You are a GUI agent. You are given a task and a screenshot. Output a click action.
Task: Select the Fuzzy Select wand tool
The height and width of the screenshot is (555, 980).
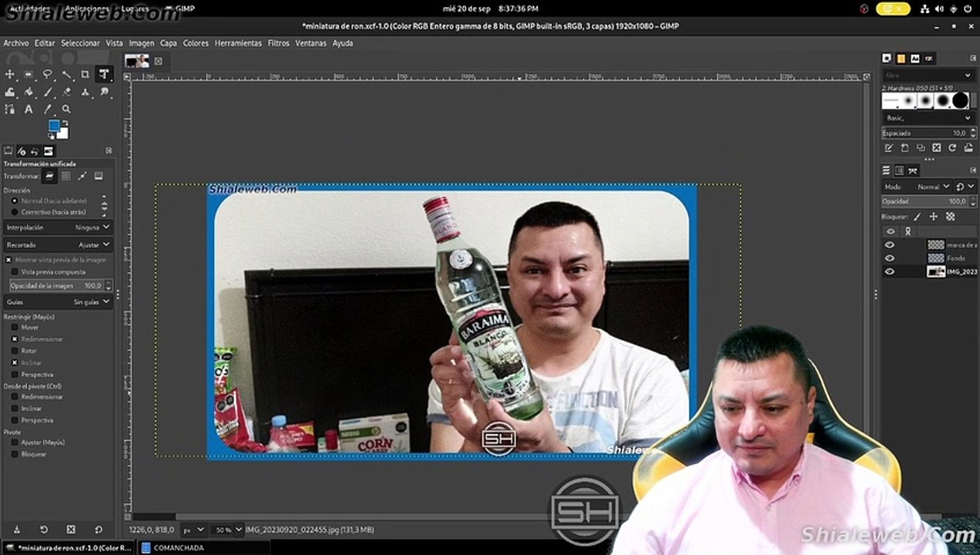click(66, 75)
